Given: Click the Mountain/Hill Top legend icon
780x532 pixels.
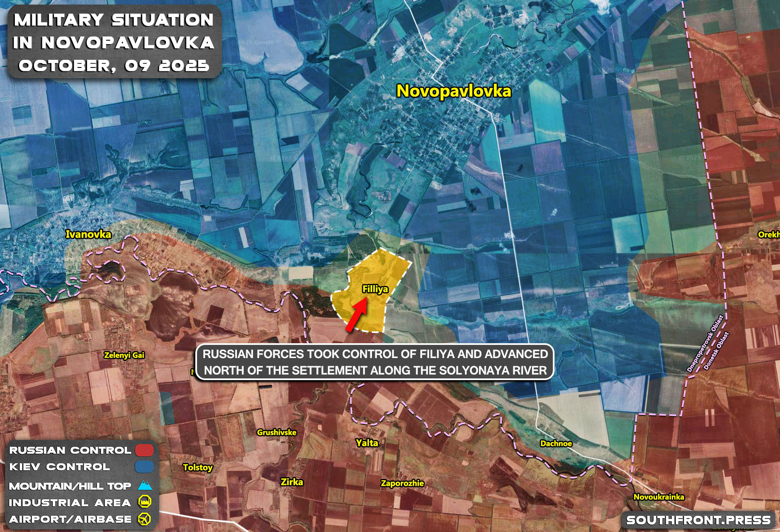Looking at the screenshot, I should tap(145, 485).
